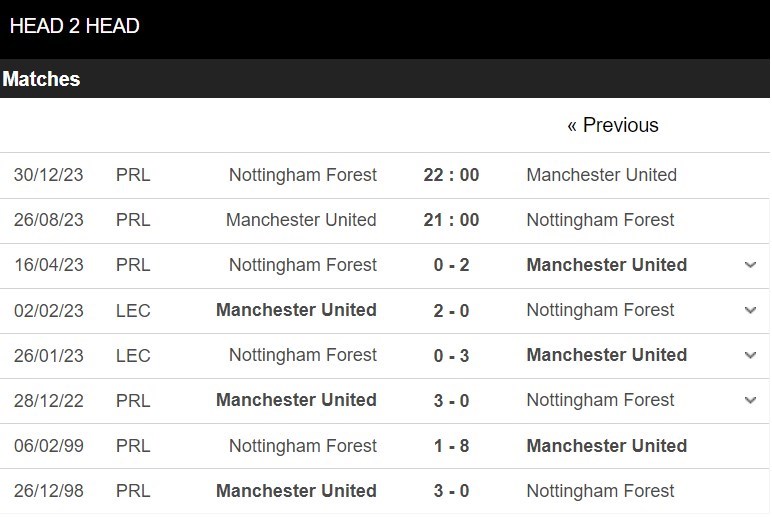Image resolution: width=772 pixels, height=525 pixels.
Task: Expand the 28/12/22 match details chevron
Action: [750, 400]
